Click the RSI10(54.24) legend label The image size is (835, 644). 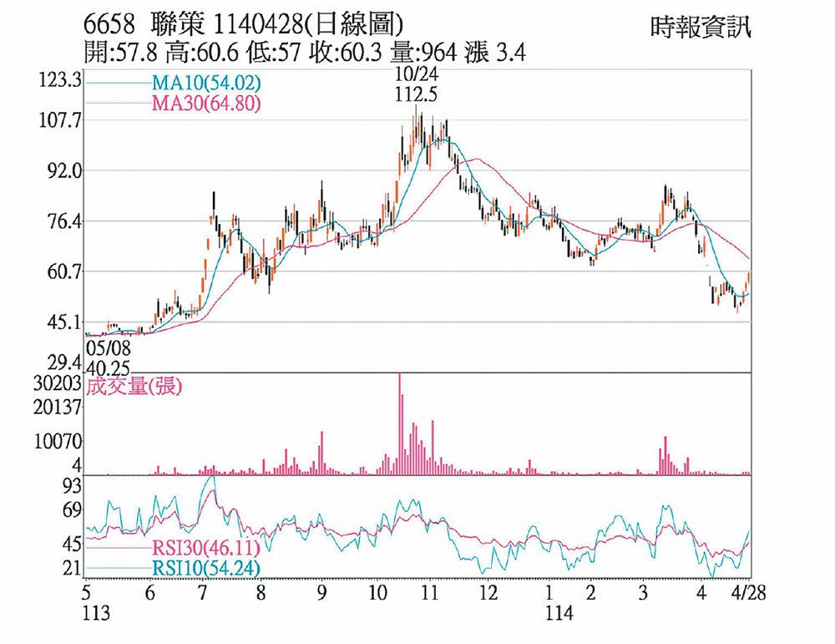(206, 567)
